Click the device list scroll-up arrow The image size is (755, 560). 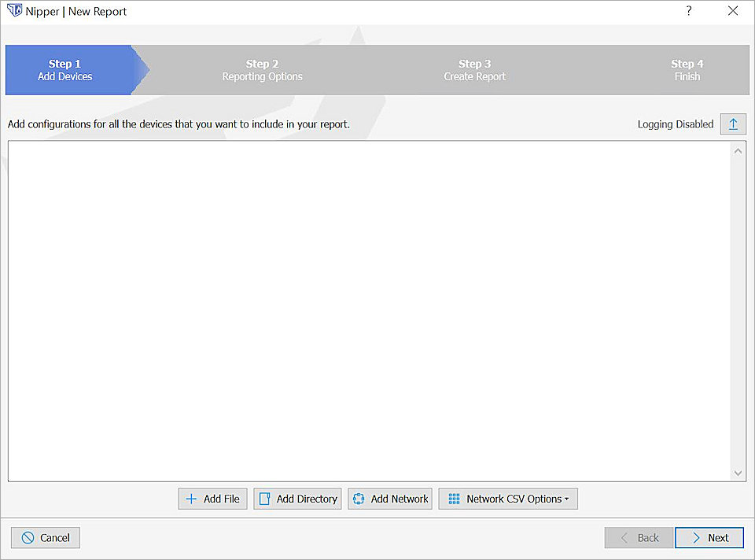(738, 151)
